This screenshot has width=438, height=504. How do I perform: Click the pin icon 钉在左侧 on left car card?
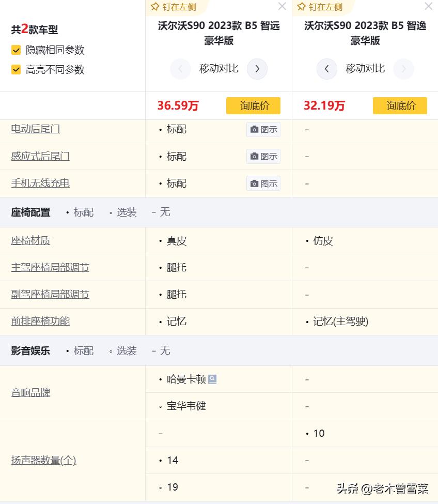tap(154, 7)
